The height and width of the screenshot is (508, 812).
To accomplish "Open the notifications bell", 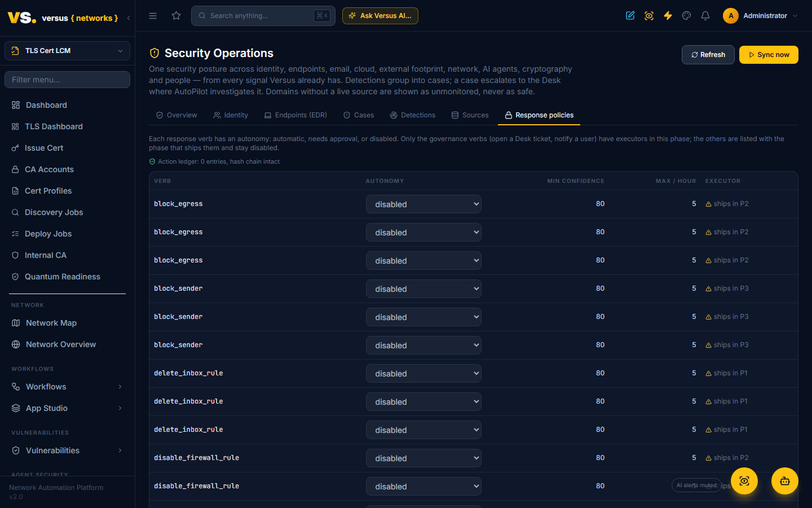I will pyautogui.click(x=705, y=16).
